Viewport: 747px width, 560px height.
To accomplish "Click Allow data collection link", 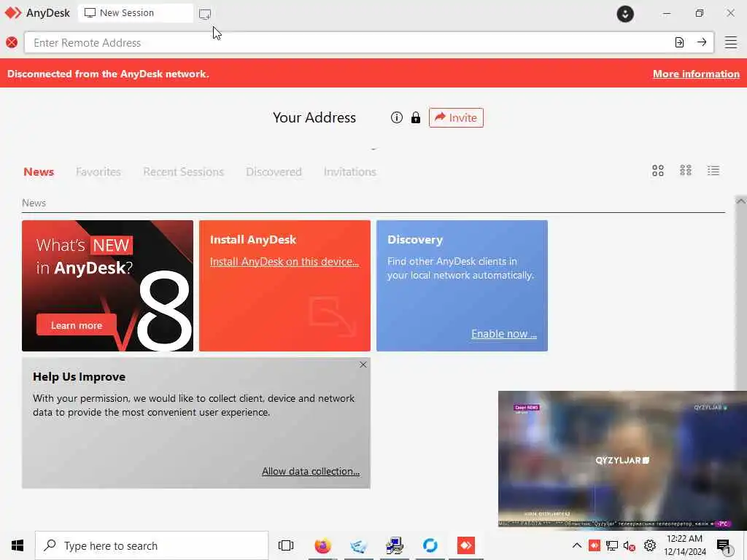I will click(311, 471).
